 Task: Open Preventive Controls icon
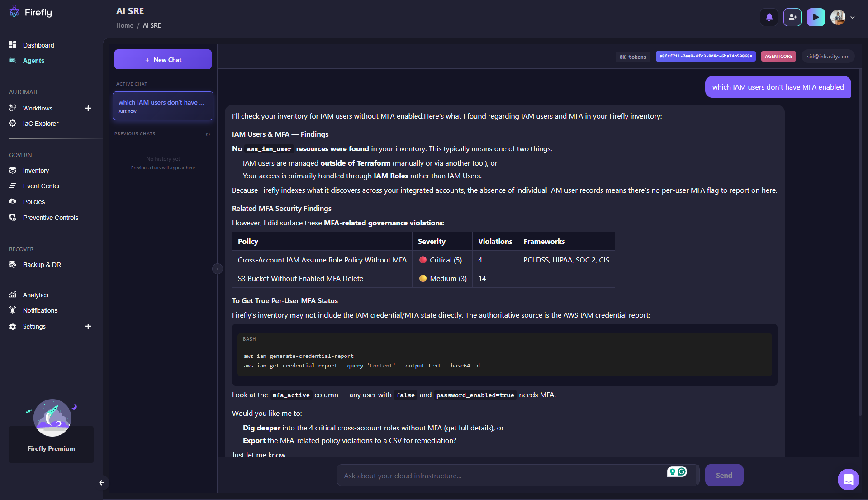pyautogui.click(x=13, y=217)
